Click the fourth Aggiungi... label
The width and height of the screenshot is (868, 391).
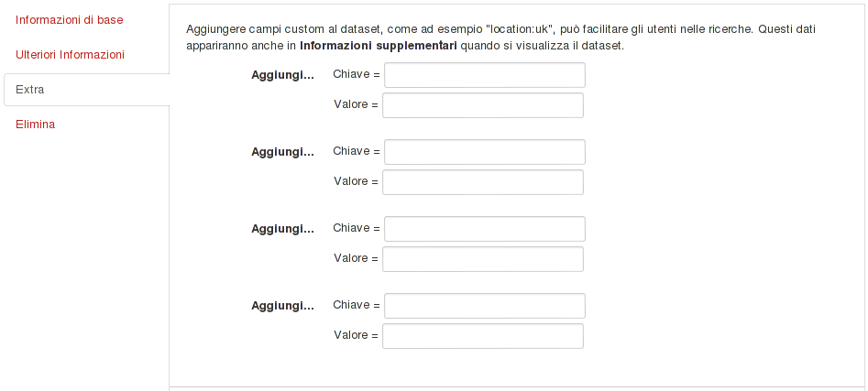(x=283, y=306)
